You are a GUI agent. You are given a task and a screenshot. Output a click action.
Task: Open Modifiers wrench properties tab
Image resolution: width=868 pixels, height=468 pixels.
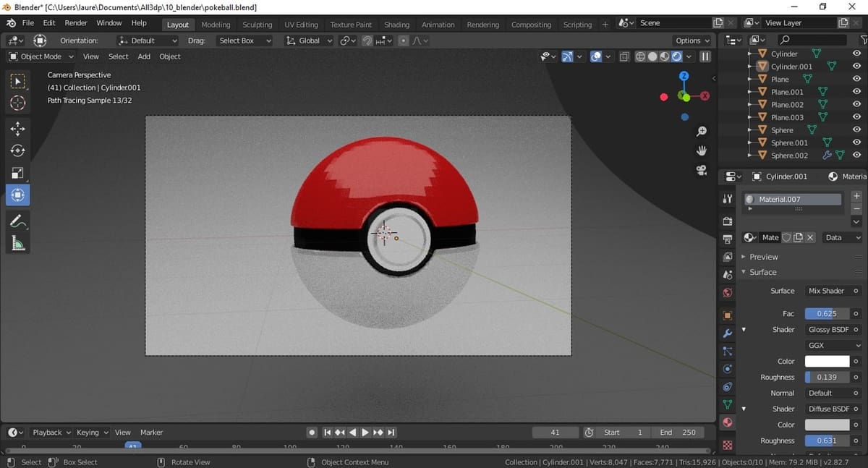[728, 333]
